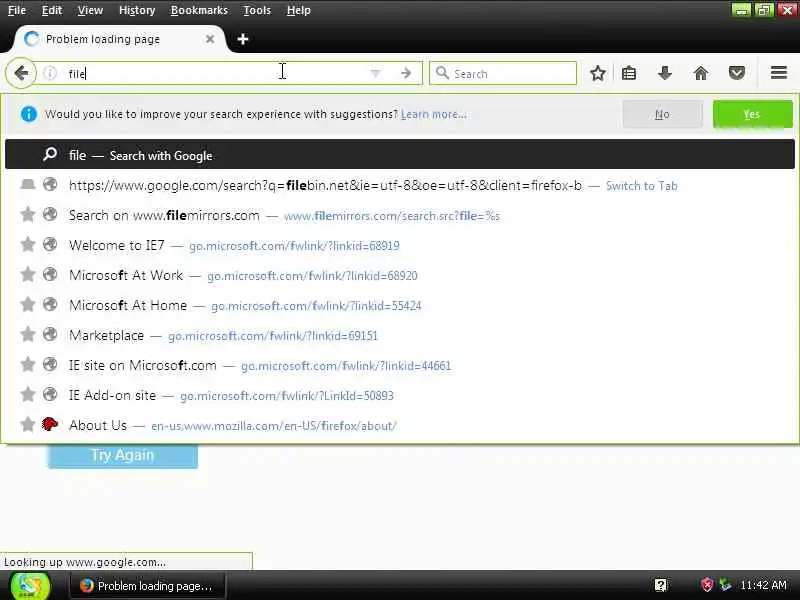This screenshot has width=800, height=600.
Task: Click the globe icon beside 'Microsoft At Work'
Action: click(49, 274)
